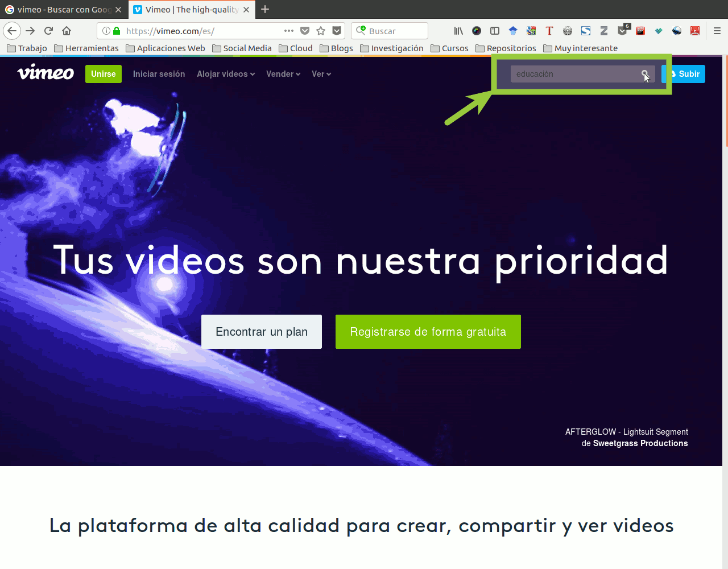This screenshot has height=569, width=728.
Task: Click the teal checkmark extension icon
Action: 659,31
